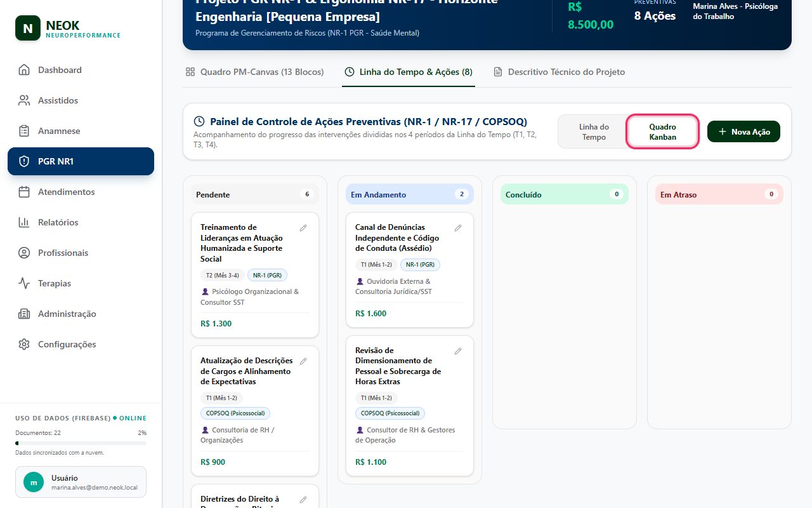Switch view to Quadro Kanban
812x508 pixels.
662,132
